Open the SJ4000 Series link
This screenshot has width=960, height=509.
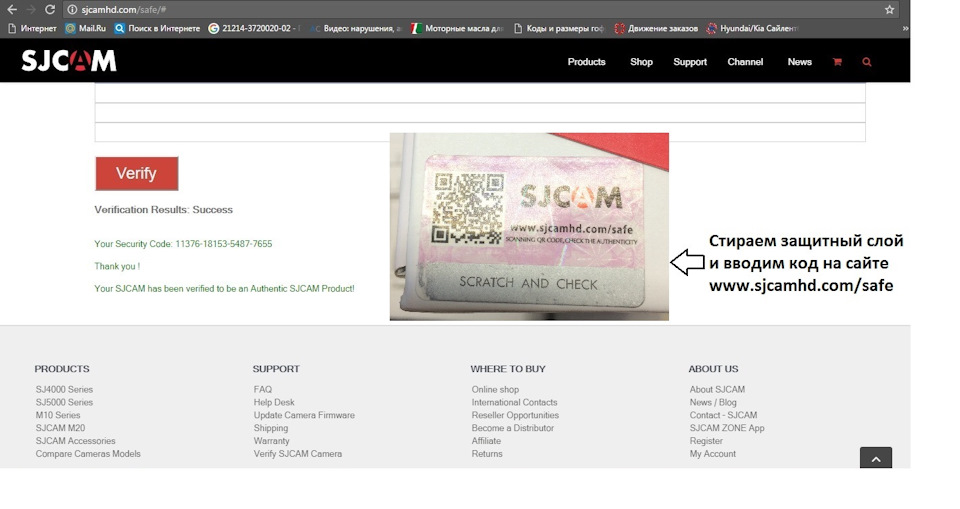point(64,390)
